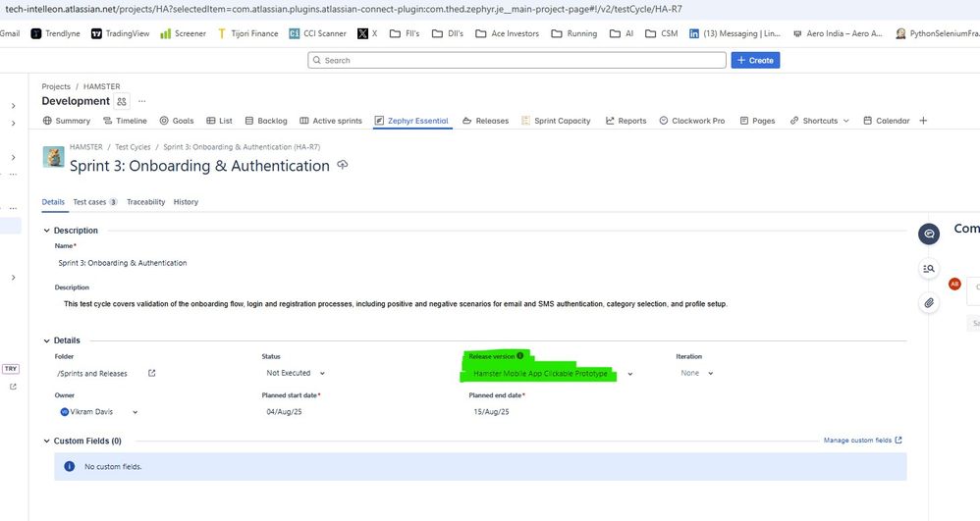The height and width of the screenshot is (521, 980).
Task: Open the Releases tab
Action: click(x=486, y=121)
